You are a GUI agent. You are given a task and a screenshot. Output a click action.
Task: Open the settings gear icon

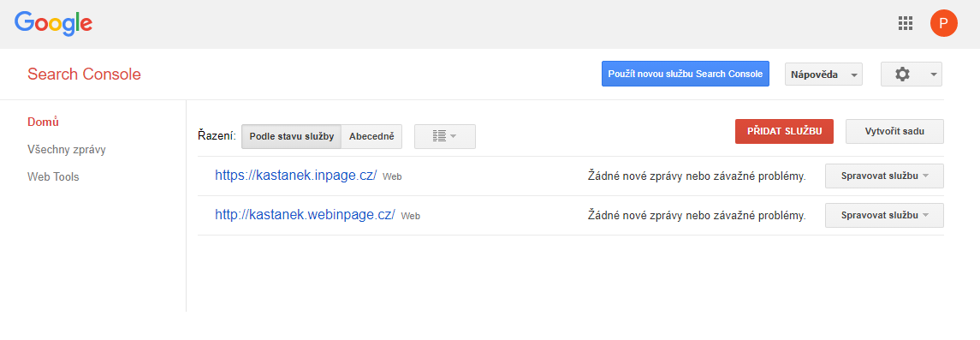pyautogui.click(x=902, y=74)
